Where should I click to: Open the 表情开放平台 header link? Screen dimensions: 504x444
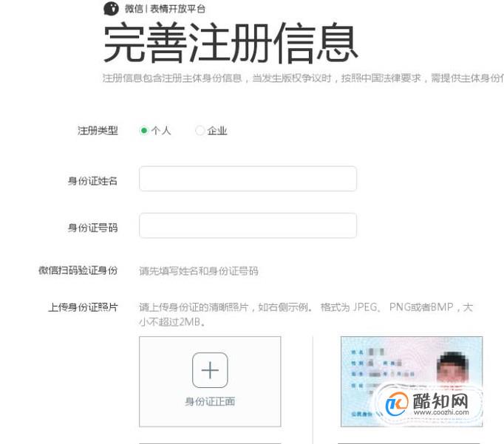point(177,9)
